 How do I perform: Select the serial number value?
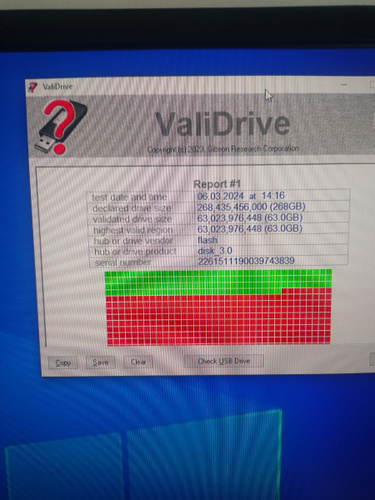coord(246,261)
